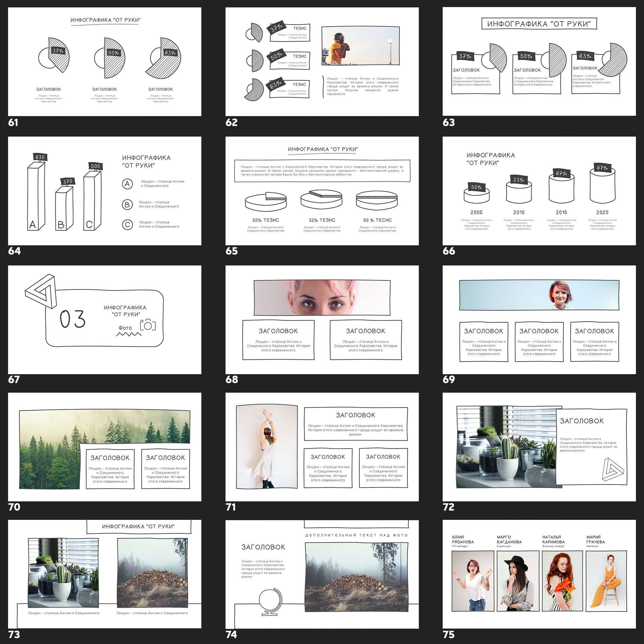The height and width of the screenshot is (644, 644).
Task: Click the Business analyst caption on slide 75
Action: point(553,546)
